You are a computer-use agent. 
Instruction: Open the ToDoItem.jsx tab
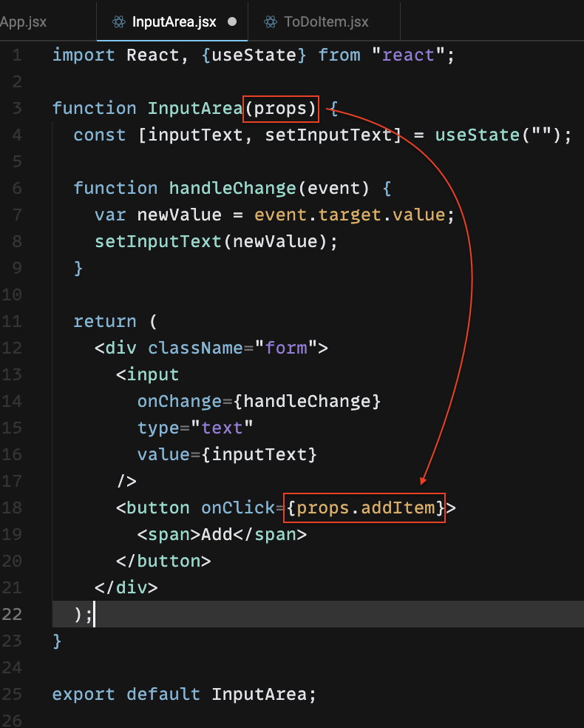pyautogui.click(x=325, y=21)
